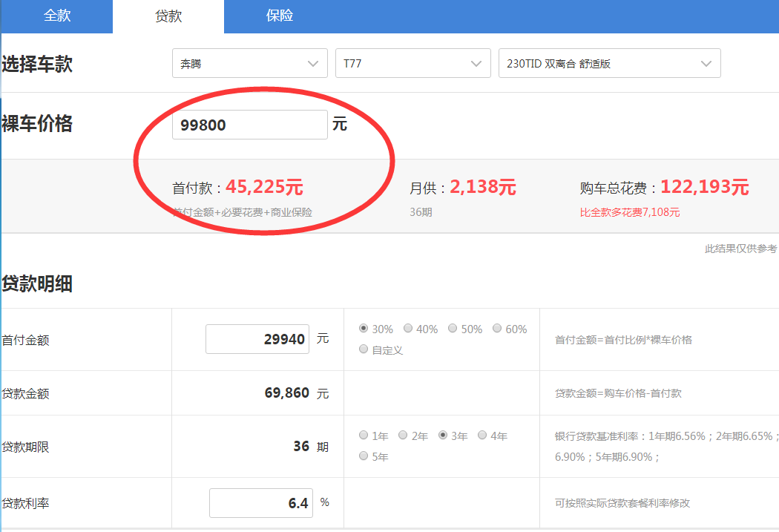Click the 贷款利率 input showing 6.4
This screenshot has width=779, height=532.
261,503
